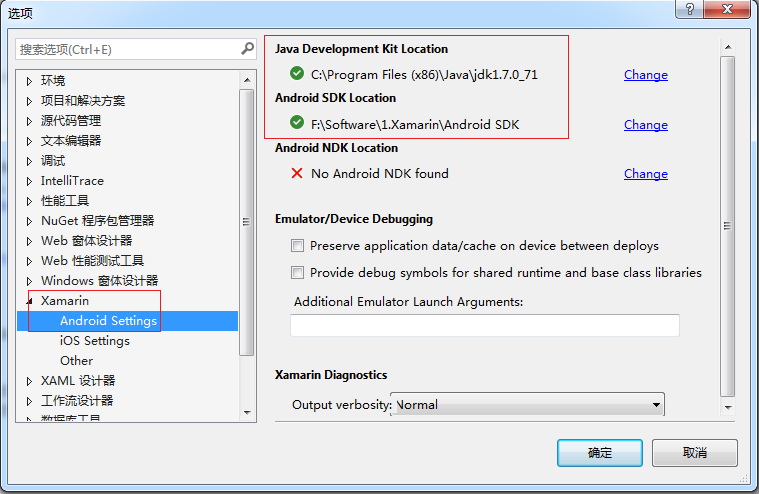
Task: Expand the Windows 窗体设计器 node
Action: (x=29, y=281)
